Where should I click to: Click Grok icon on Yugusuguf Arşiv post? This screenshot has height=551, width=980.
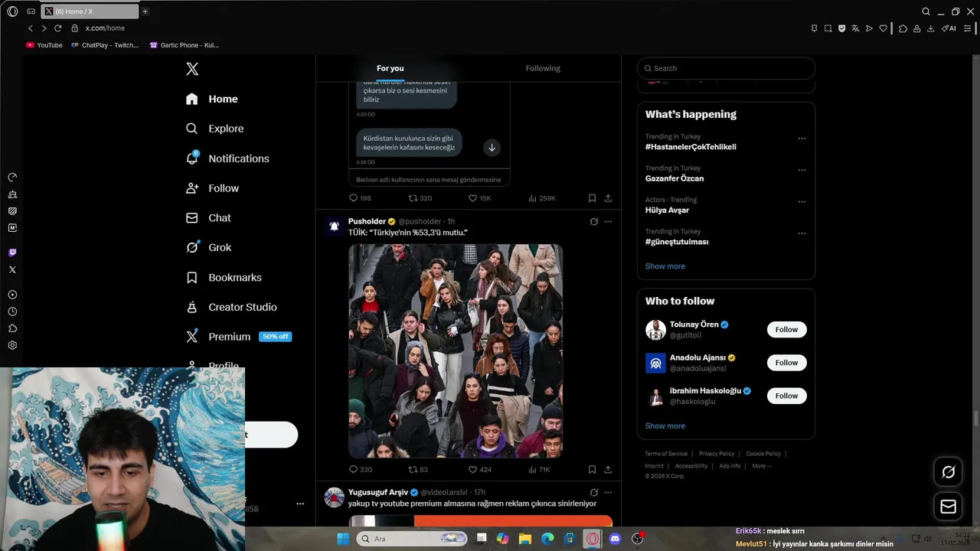(593, 493)
